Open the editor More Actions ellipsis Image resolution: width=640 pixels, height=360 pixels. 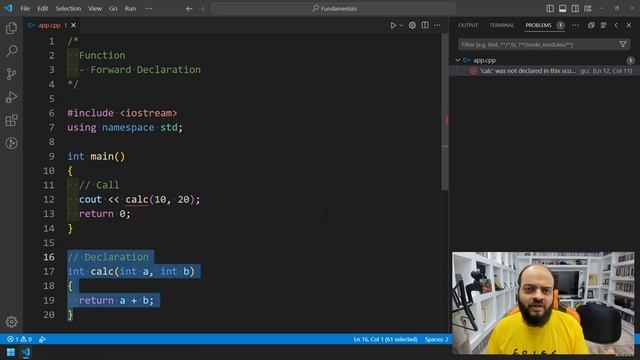point(437,25)
